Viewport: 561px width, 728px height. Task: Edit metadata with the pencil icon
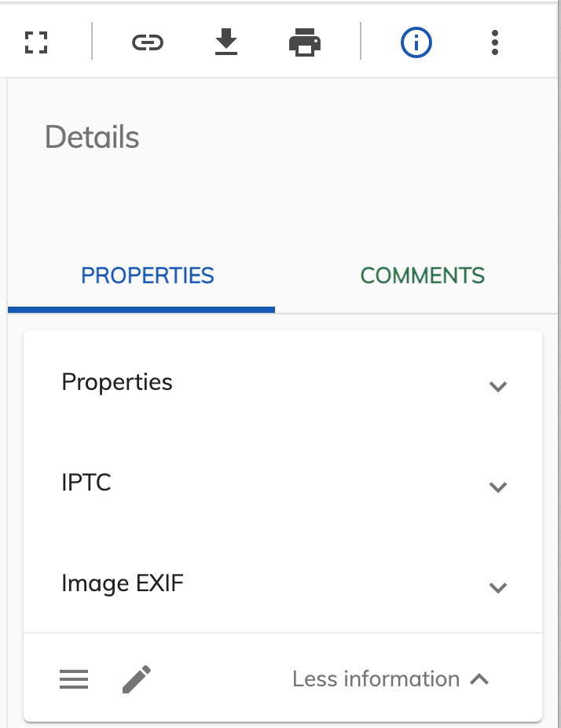click(137, 678)
